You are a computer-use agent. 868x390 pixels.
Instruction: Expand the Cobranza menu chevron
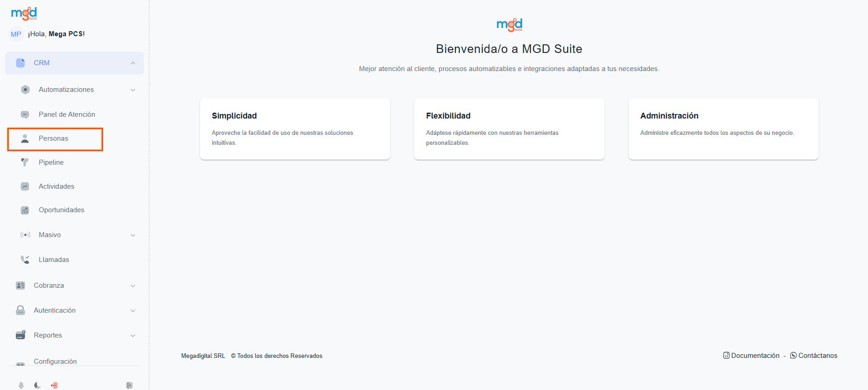133,285
